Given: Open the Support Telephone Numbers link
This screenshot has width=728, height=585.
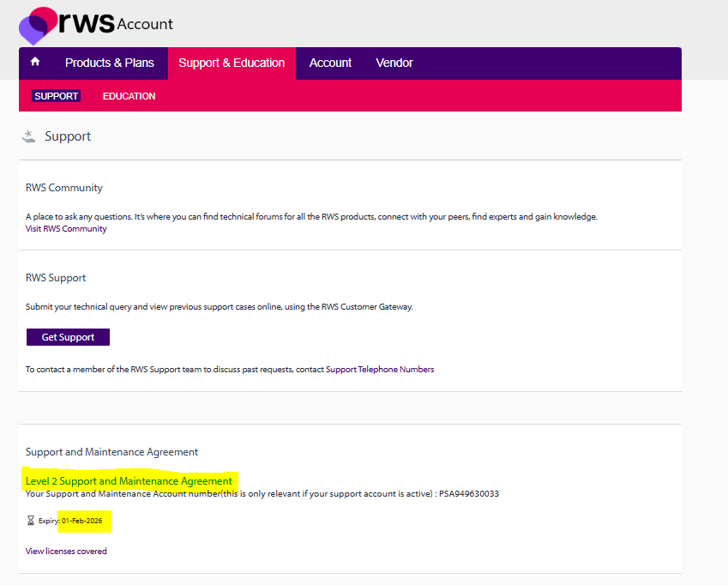Looking at the screenshot, I should coord(380,370).
